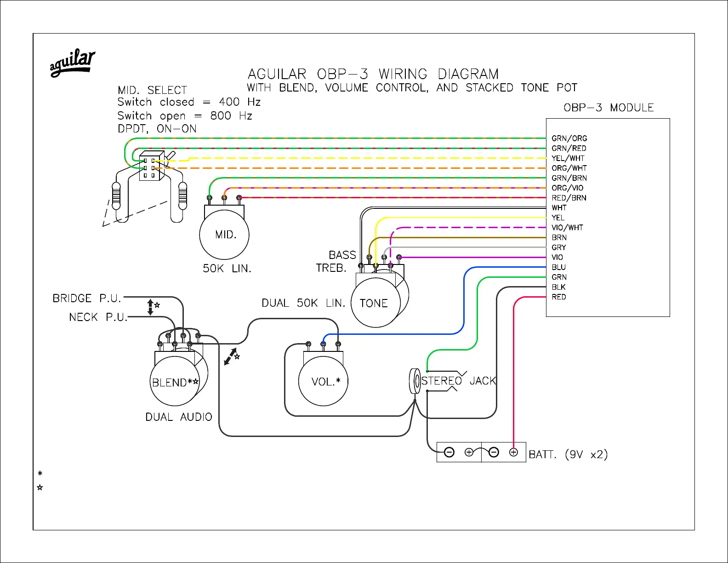
Task: Click the red wire's positive battery terminal
Action: coord(514,453)
